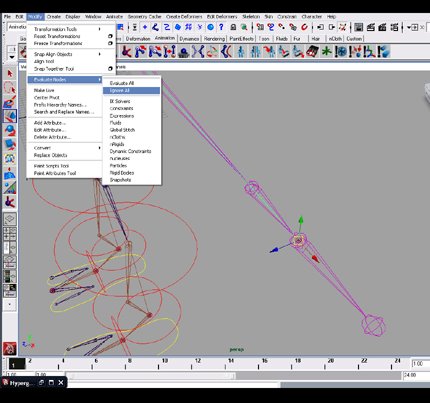This screenshot has width=430, height=403.
Task: Open the File menu
Action: click(7, 17)
